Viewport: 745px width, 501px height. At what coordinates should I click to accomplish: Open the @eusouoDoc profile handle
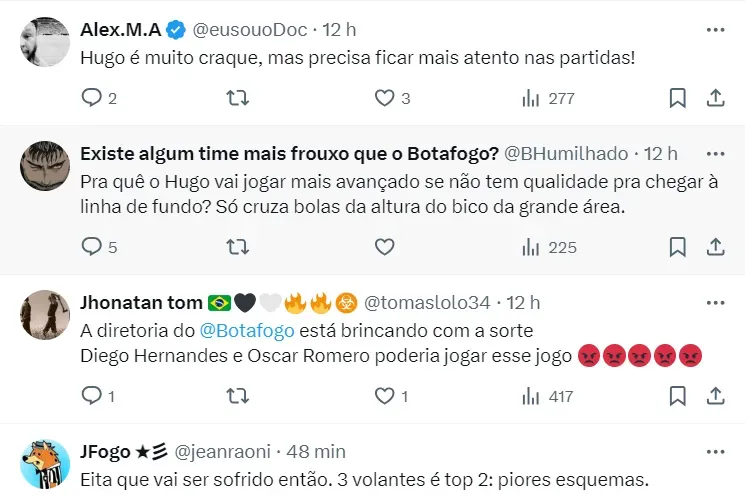click(246, 31)
